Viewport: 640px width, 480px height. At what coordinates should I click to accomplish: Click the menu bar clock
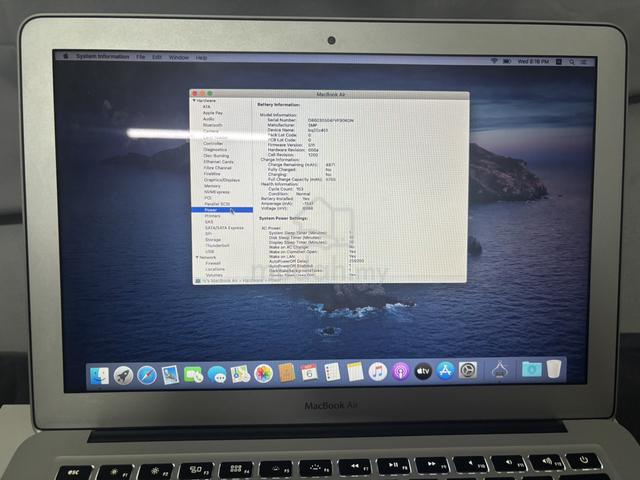(x=533, y=61)
